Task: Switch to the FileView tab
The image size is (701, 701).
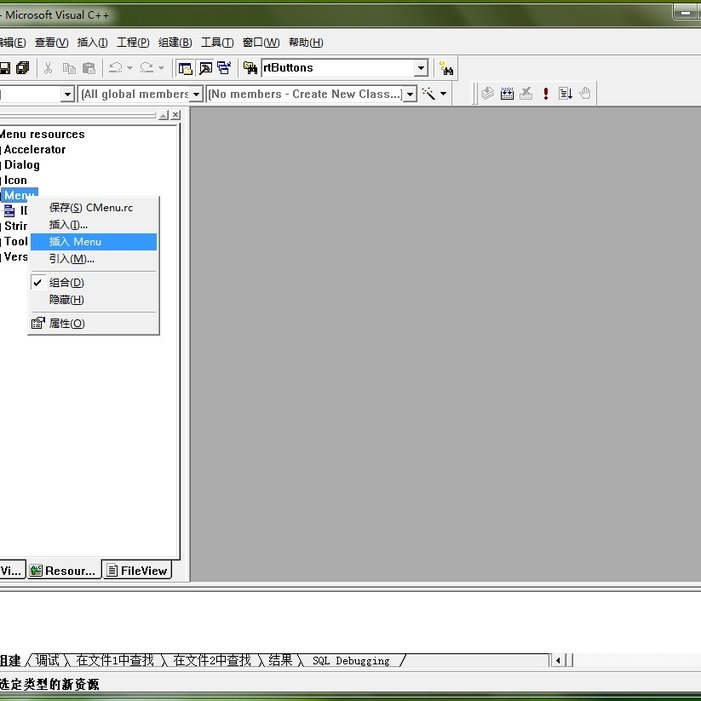Action: tap(138, 570)
